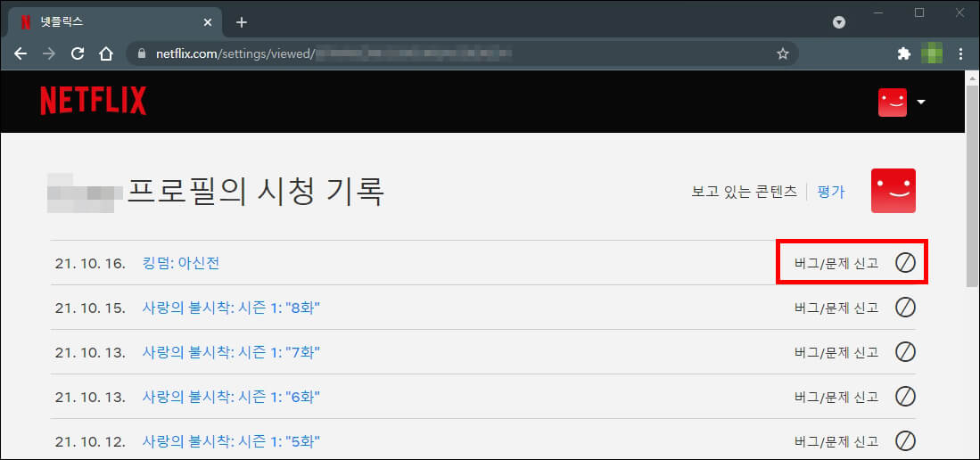Go to Netflix home via logo
980x460 pixels.
tap(94, 102)
